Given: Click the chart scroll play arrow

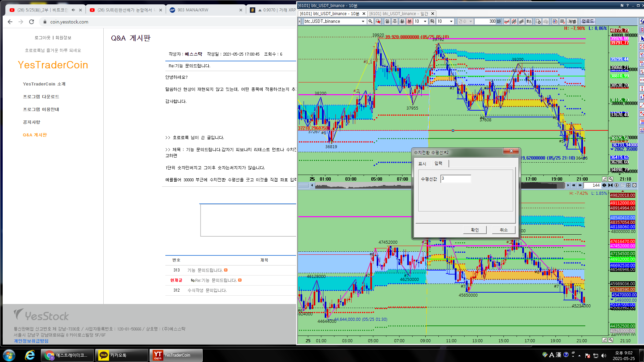Looking at the screenshot, I should point(568,185).
